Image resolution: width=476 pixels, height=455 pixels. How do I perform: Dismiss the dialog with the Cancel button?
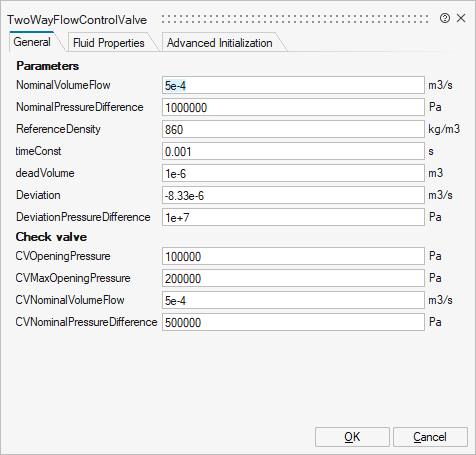coord(430,437)
